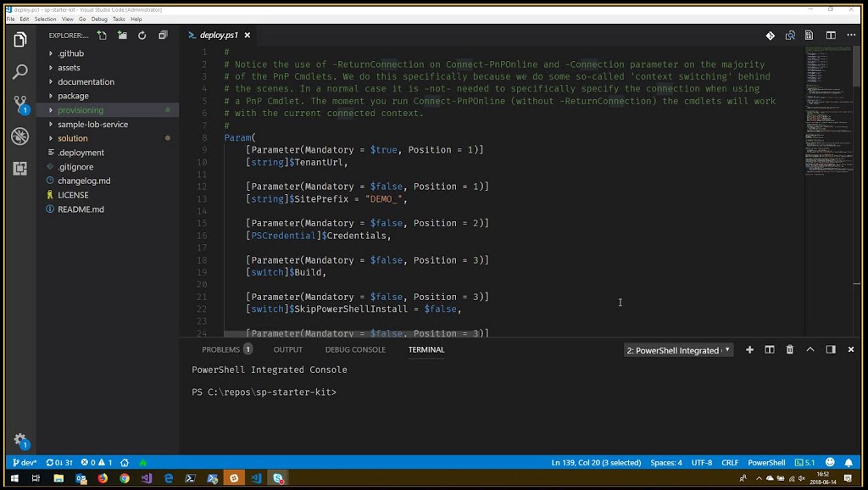Close the deploy.ps1 editor tab
This screenshot has width=868, height=490.
[248, 36]
